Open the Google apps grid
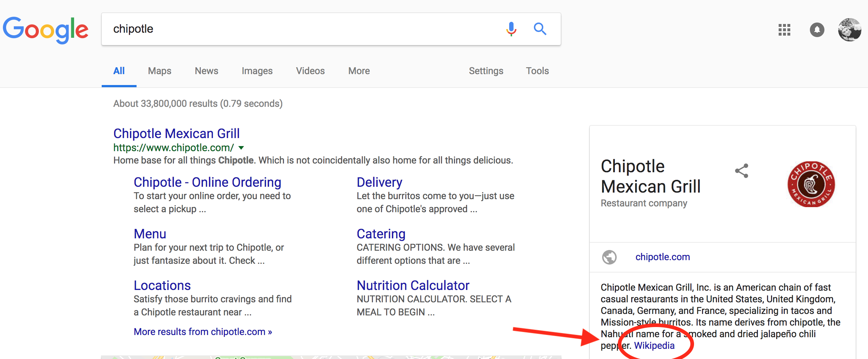 click(x=784, y=29)
